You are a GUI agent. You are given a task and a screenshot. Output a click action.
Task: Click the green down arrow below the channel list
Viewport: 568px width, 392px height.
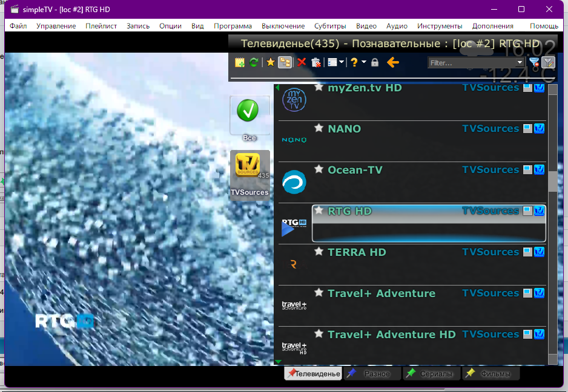278,362
